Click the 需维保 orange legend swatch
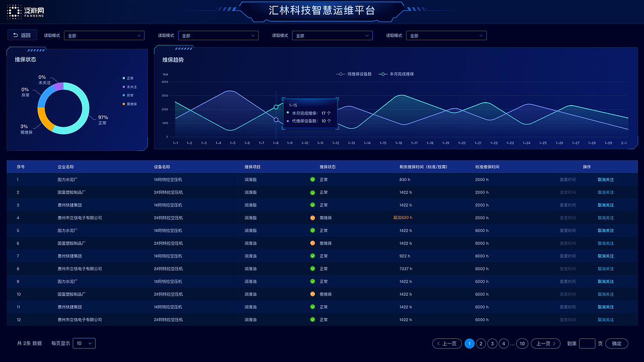The height and width of the screenshot is (362, 644). 124,104
